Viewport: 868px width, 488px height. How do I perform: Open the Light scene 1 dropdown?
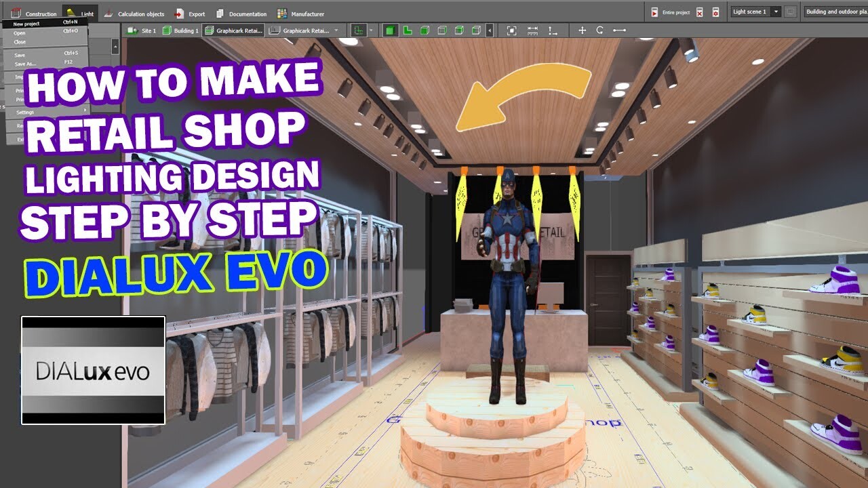[776, 12]
